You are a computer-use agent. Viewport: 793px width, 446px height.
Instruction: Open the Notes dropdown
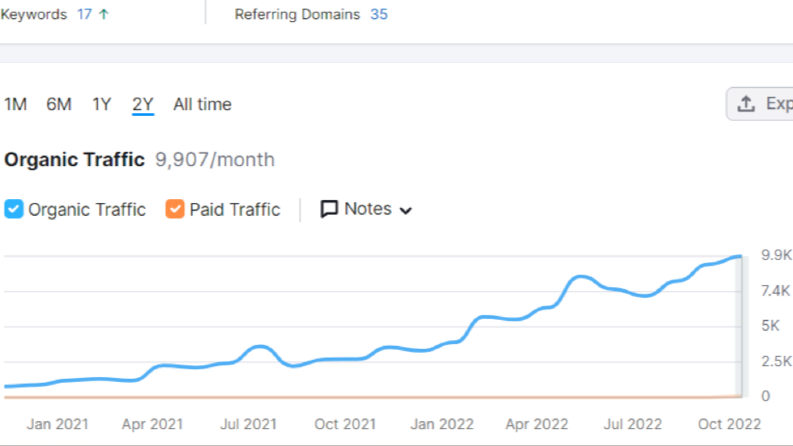coord(367,209)
